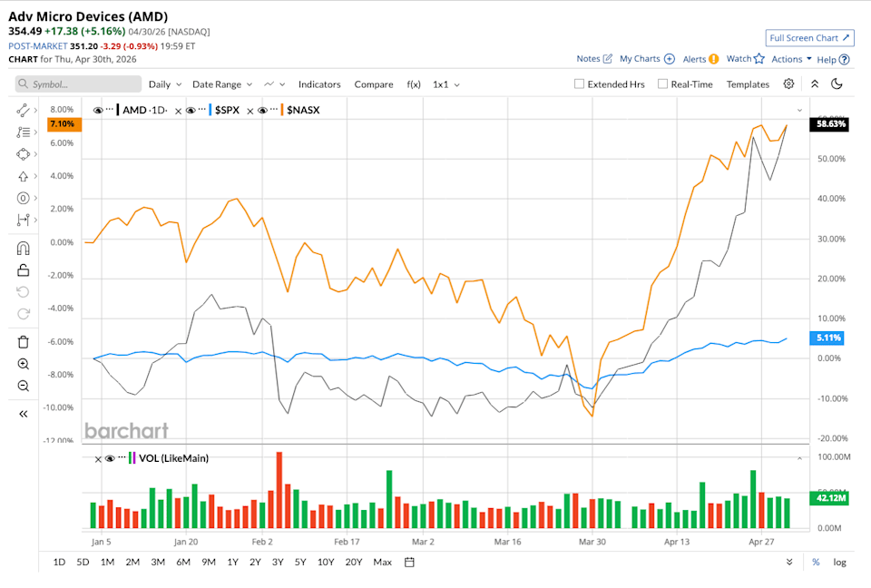This screenshot has height=588, width=871.
Task: Toggle AMD series visibility eye
Action: [98, 110]
